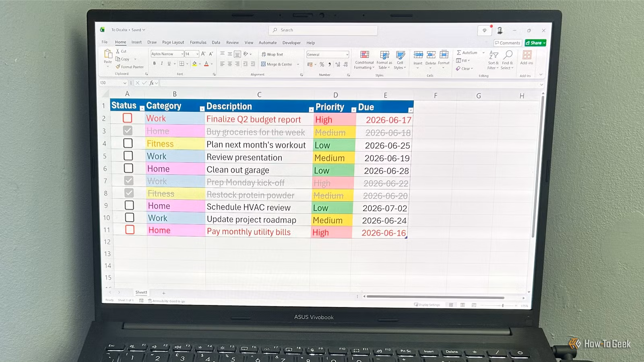
Task: Click the zoom slider in status bar
Action: click(x=502, y=306)
